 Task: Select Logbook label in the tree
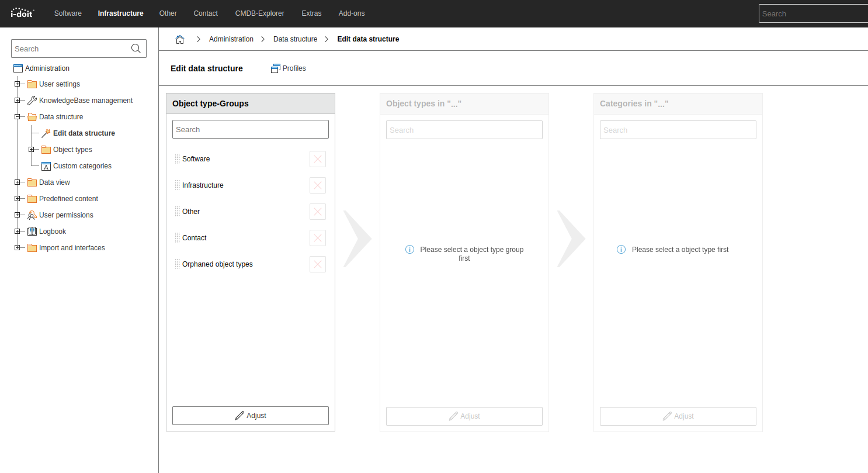click(53, 232)
